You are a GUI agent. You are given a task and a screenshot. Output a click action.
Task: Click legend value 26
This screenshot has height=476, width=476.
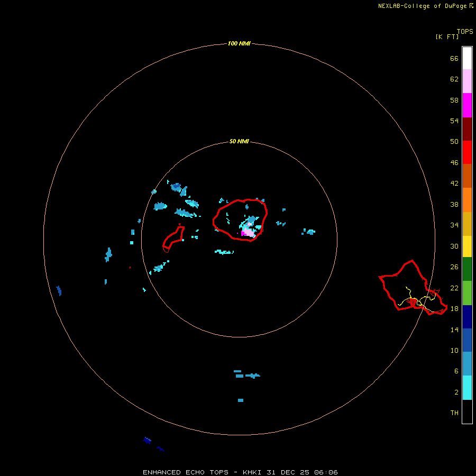pos(454,267)
